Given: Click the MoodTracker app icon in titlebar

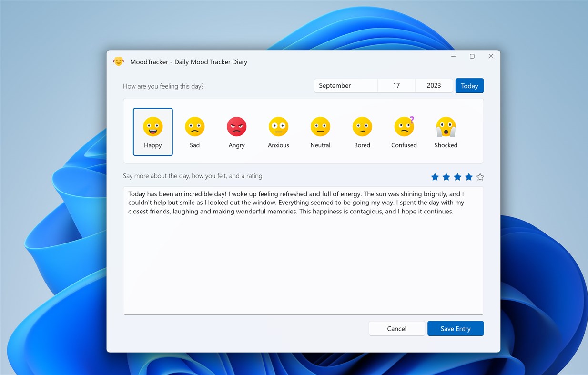Looking at the screenshot, I should coord(118,61).
